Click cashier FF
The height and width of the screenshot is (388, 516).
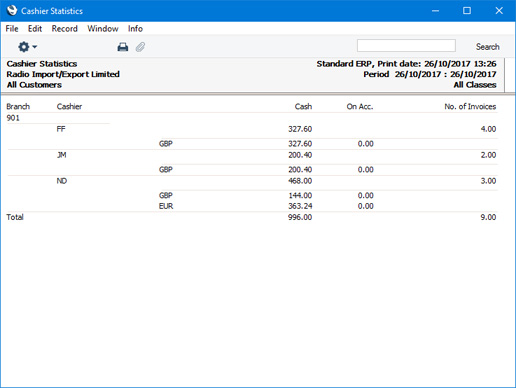61,129
